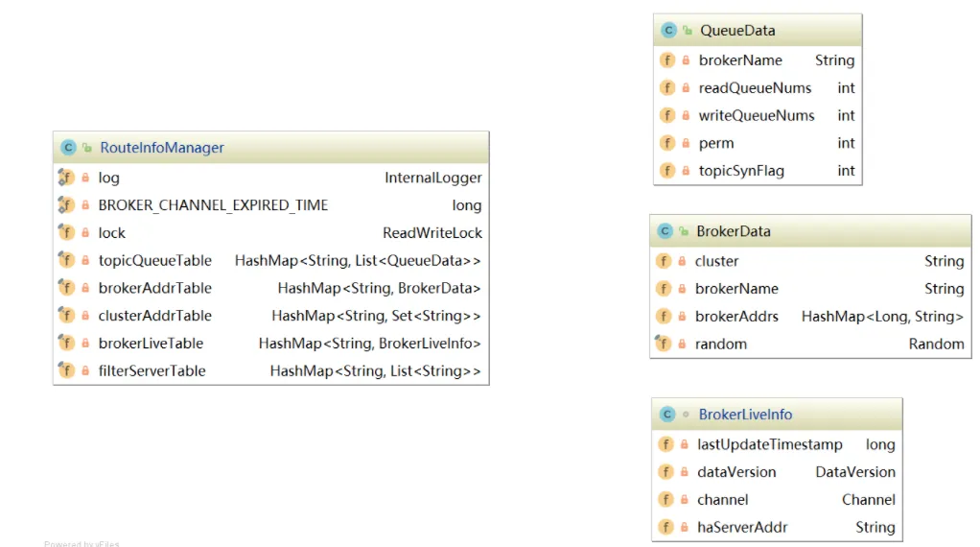The image size is (980, 547).
Task: Click the class icon beside QueueData
Action: 668,30
